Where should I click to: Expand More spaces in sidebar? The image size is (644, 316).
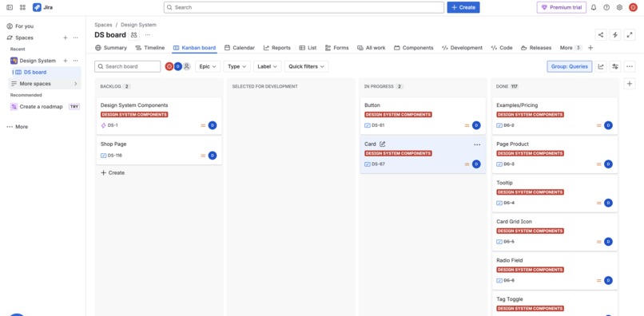45,84
